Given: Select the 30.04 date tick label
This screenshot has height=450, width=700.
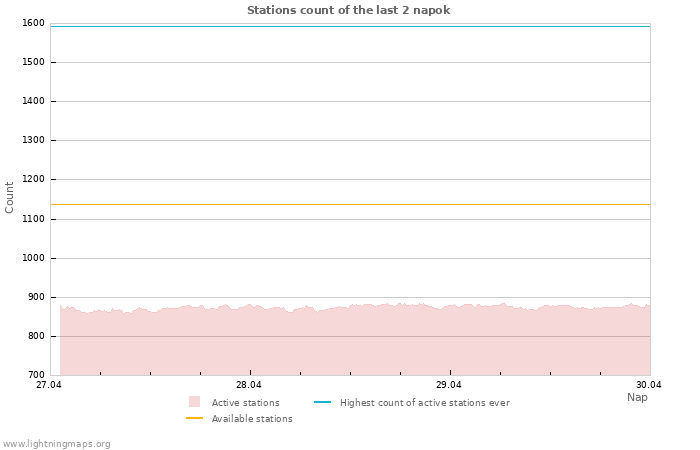Looking at the screenshot, I should [649, 384].
